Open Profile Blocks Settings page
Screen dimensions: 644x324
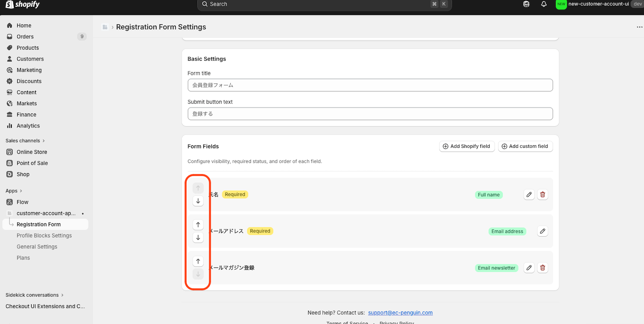44,236
